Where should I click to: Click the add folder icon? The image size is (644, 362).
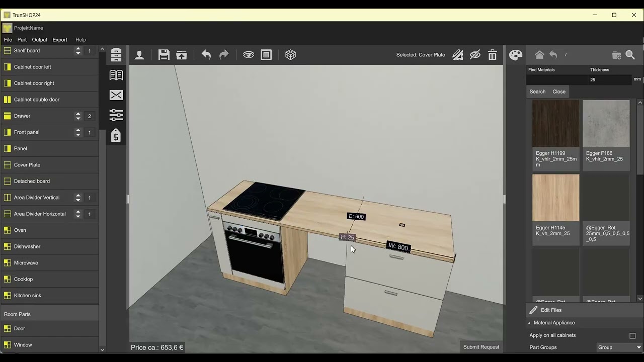(616, 55)
